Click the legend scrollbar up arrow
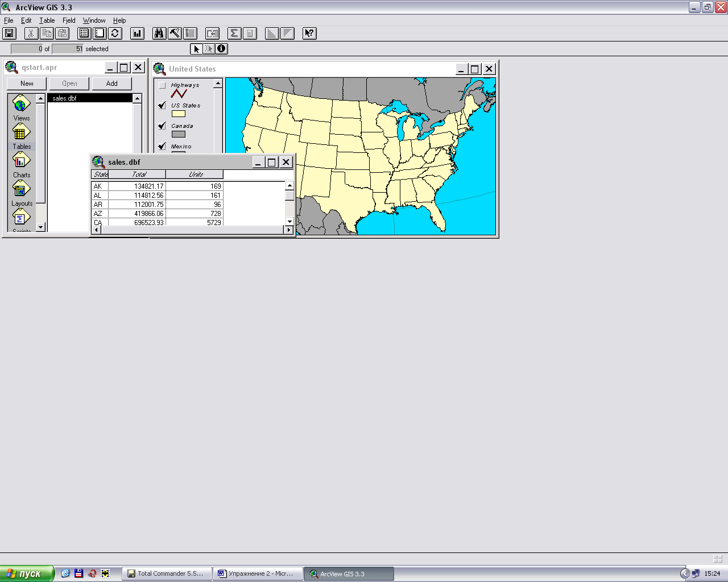Screen dimensions: 728x582 click(x=218, y=84)
